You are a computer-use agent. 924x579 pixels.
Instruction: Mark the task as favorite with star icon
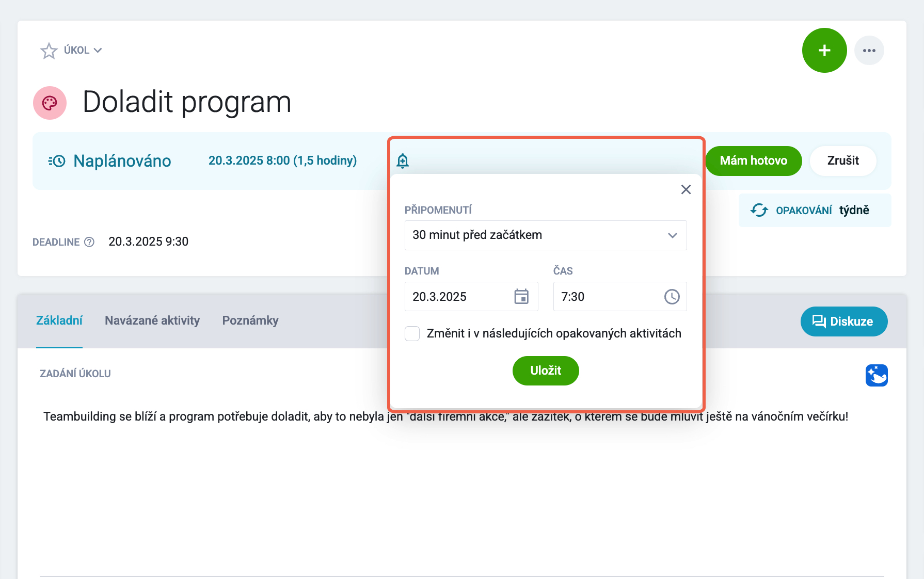tap(49, 51)
